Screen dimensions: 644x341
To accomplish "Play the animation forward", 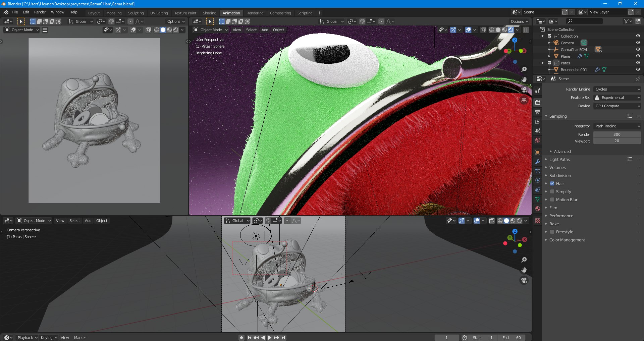I will pyautogui.click(x=269, y=338).
